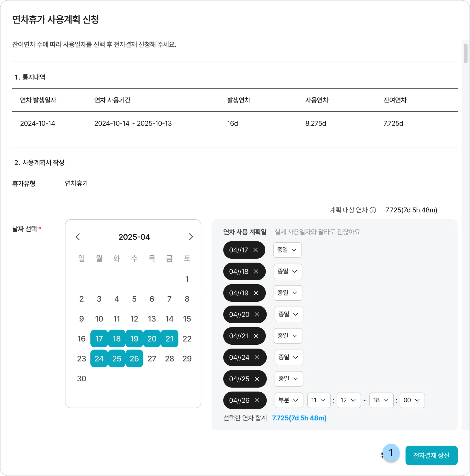Remove the 04//26 date chip
Viewport: 470px width, 476px height.
click(258, 400)
